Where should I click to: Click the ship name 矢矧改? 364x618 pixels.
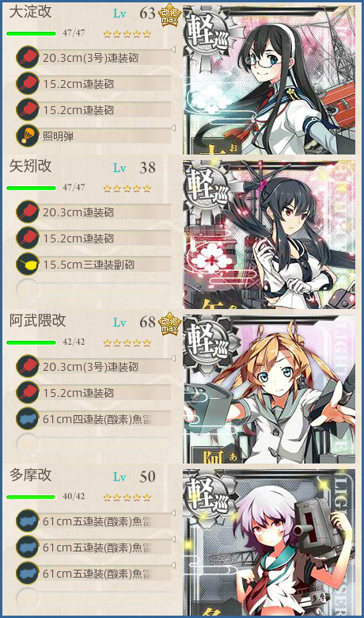point(30,166)
